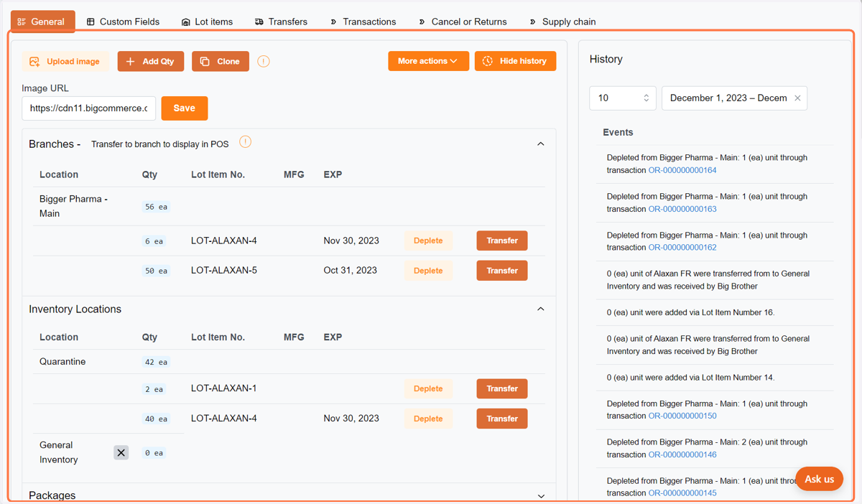The height and width of the screenshot is (504, 862).
Task: Open the Transactions tab
Action: coord(363,22)
